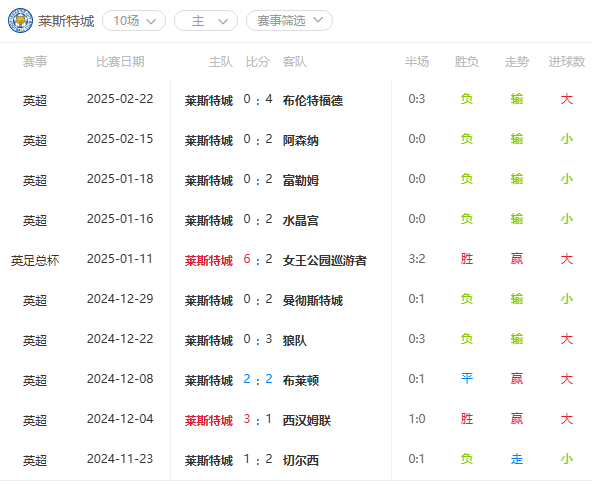Open opponent 布伦特福德 team link
The height and width of the screenshot is (485, 592).
(x=313, y=100)
